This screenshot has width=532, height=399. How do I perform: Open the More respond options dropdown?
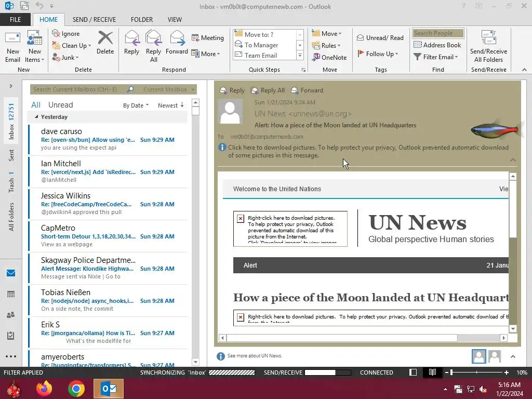(206, 54)
